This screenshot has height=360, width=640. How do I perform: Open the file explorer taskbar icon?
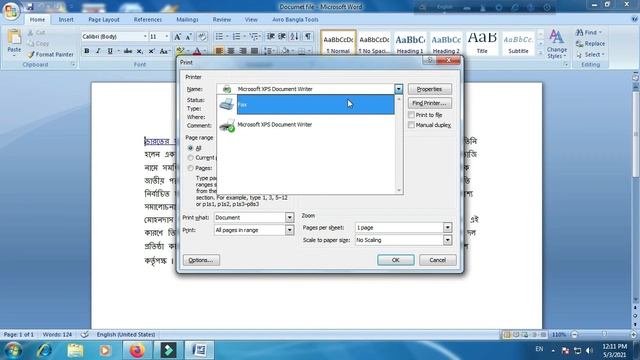(x=75, y=350)
